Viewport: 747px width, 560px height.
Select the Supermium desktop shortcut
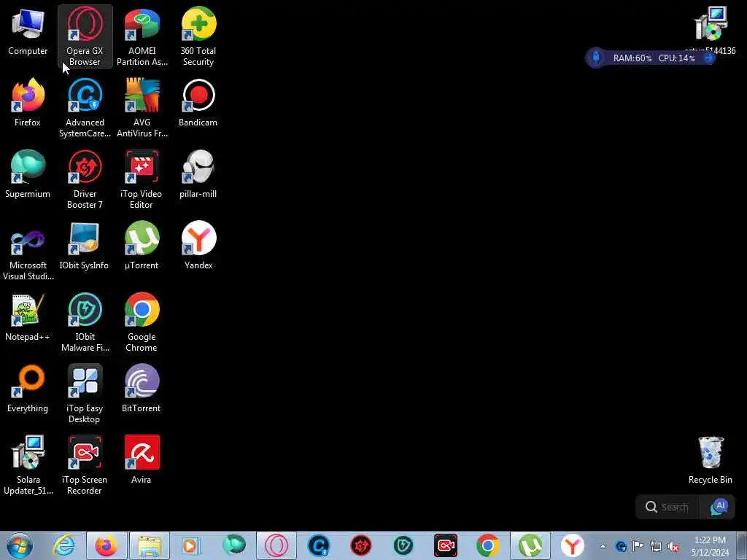28,174
